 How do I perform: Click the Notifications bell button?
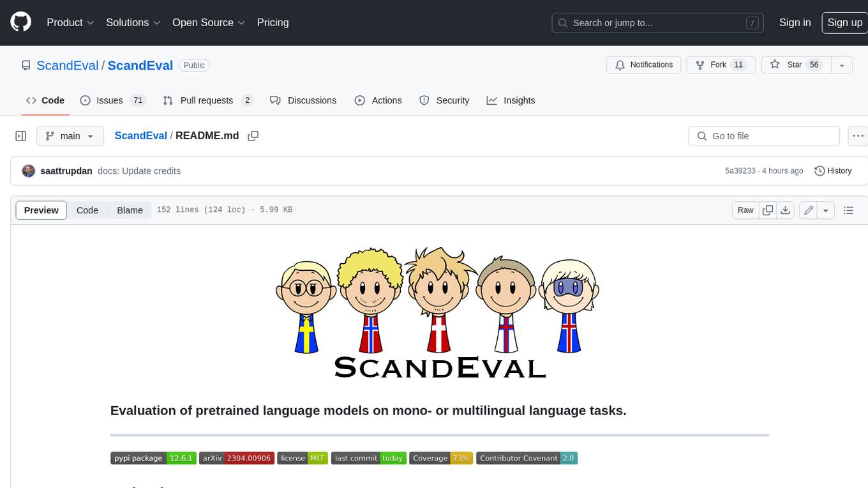point(644,65)
